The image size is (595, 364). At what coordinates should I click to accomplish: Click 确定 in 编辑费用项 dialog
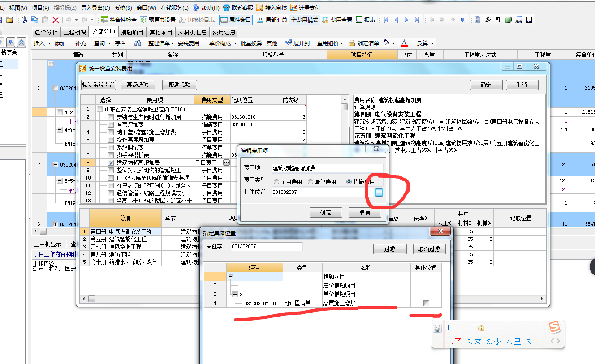tap(326, 212)
